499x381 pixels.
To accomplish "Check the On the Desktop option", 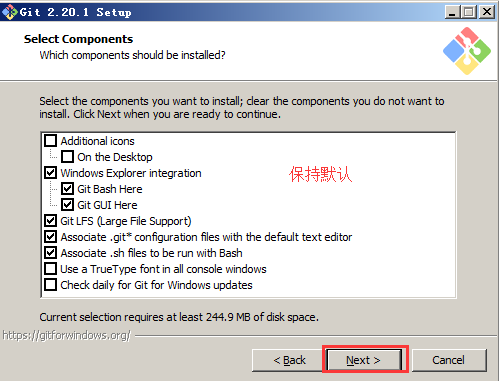I will [68, 157].
